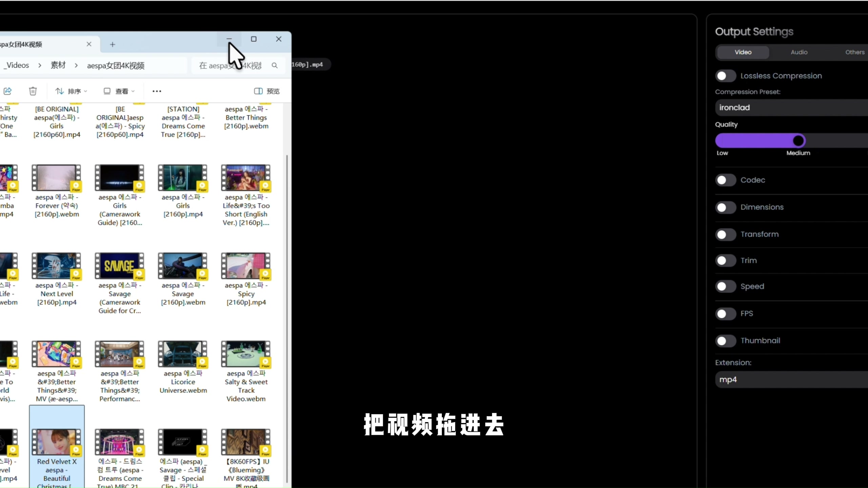Select aespa Girls [2160p].mp4 thumbnail
The width and height of the screenshot is (868, 488).
[182, 178]
